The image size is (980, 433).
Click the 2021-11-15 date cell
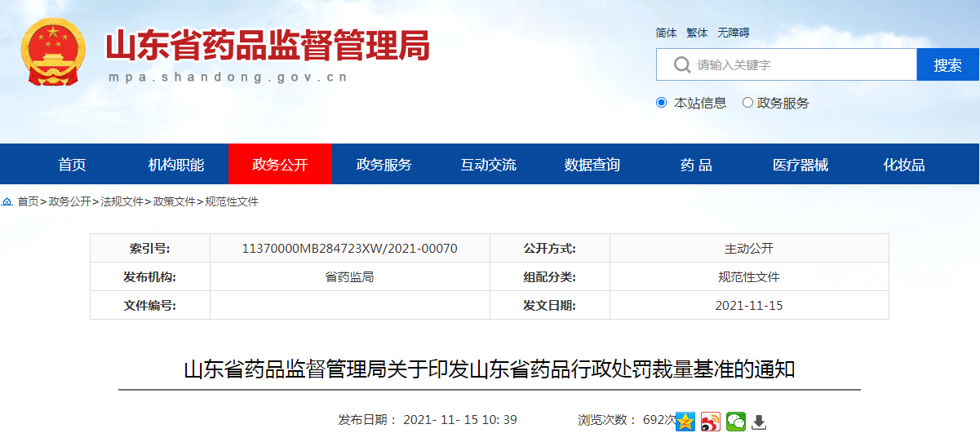click(x=749, y=305)
